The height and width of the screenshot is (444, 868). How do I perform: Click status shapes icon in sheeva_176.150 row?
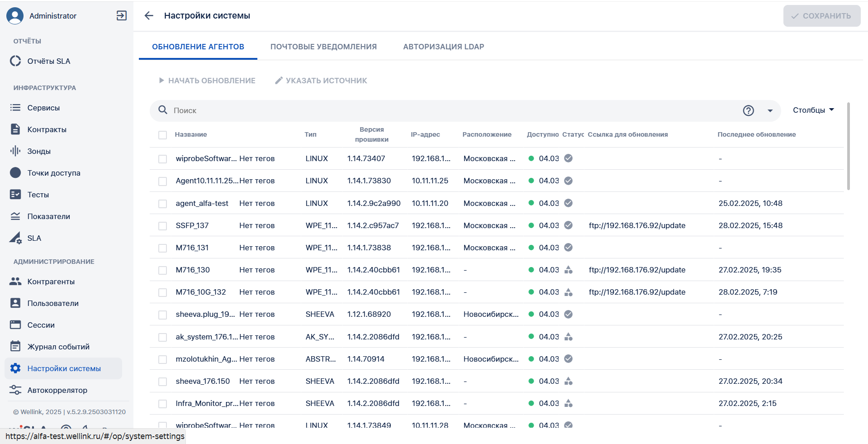pos(569,381)
